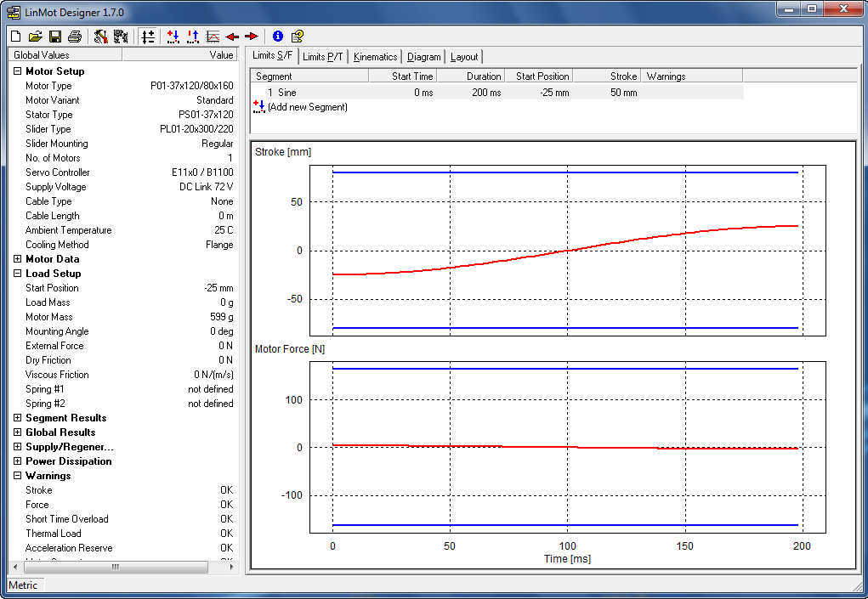Open the Limits P/T tab
868x599 pixels.
(322, 57)
